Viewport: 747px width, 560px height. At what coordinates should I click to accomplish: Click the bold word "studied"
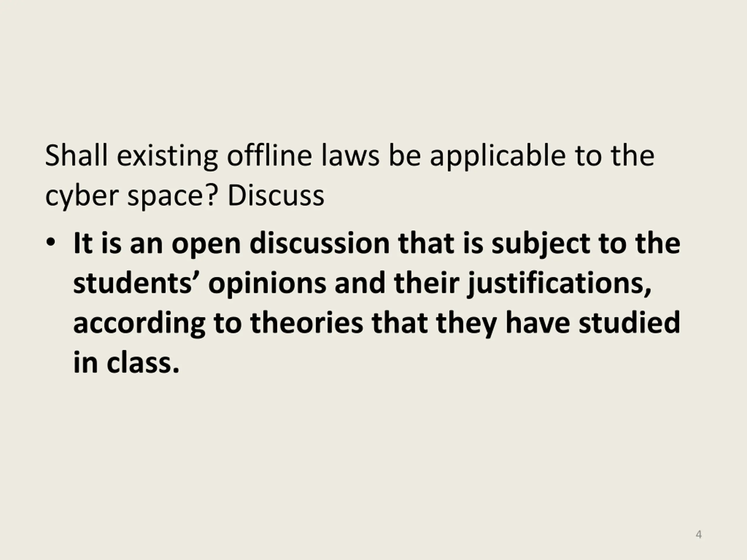tap(629, 323)
